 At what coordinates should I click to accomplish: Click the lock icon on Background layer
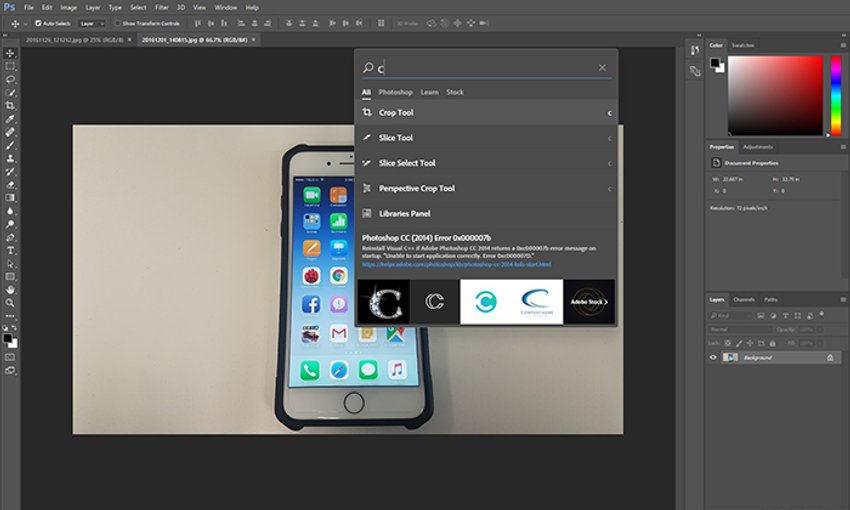pos(829,357)
